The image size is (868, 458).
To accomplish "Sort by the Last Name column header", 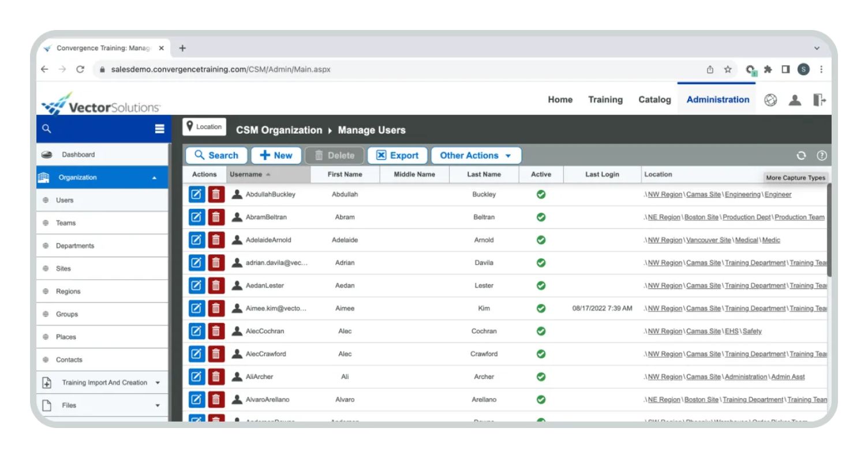I will pos(484,174).
